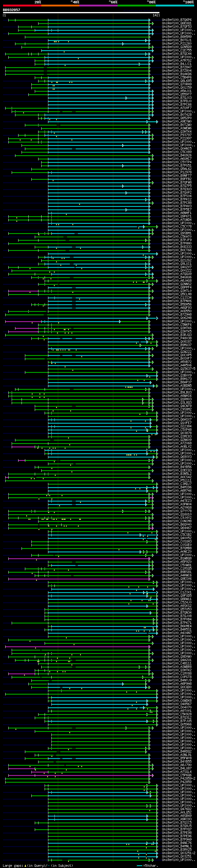This screenshot has width=197, height=868.
Task: Select the UniRef100_P51111 label
Action: tap(177, 481)
